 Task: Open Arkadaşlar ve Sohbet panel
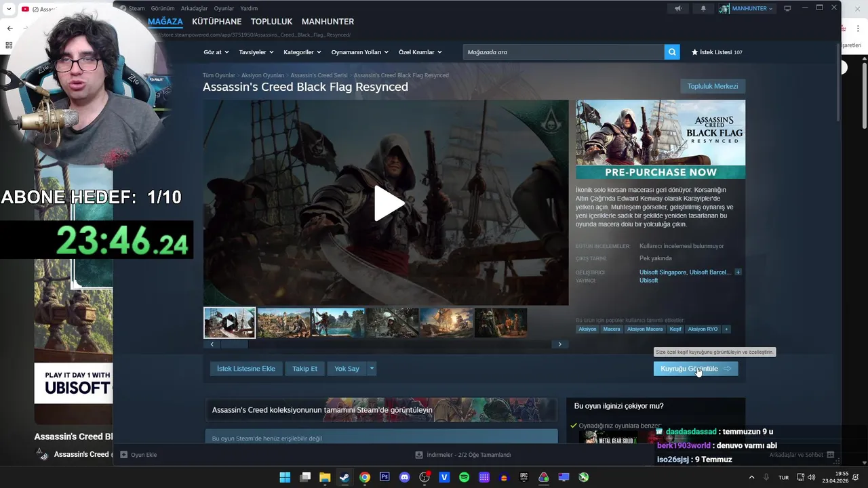801,455
